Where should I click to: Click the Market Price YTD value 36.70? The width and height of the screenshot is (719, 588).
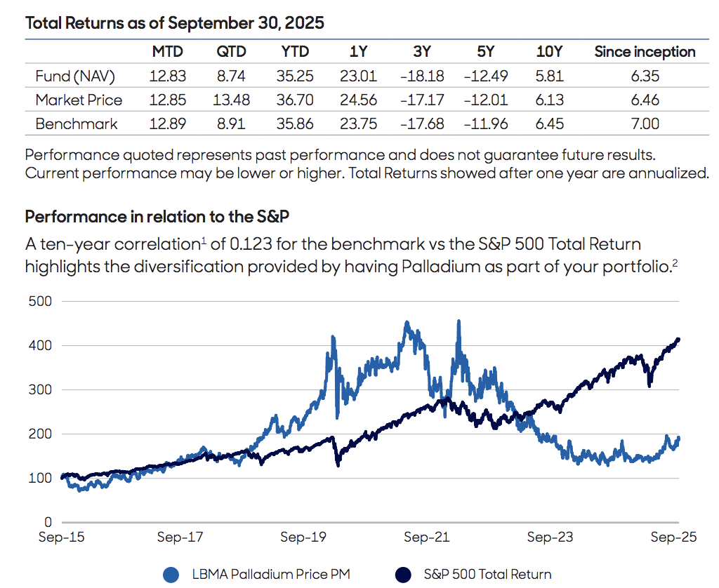pos(296,100)
